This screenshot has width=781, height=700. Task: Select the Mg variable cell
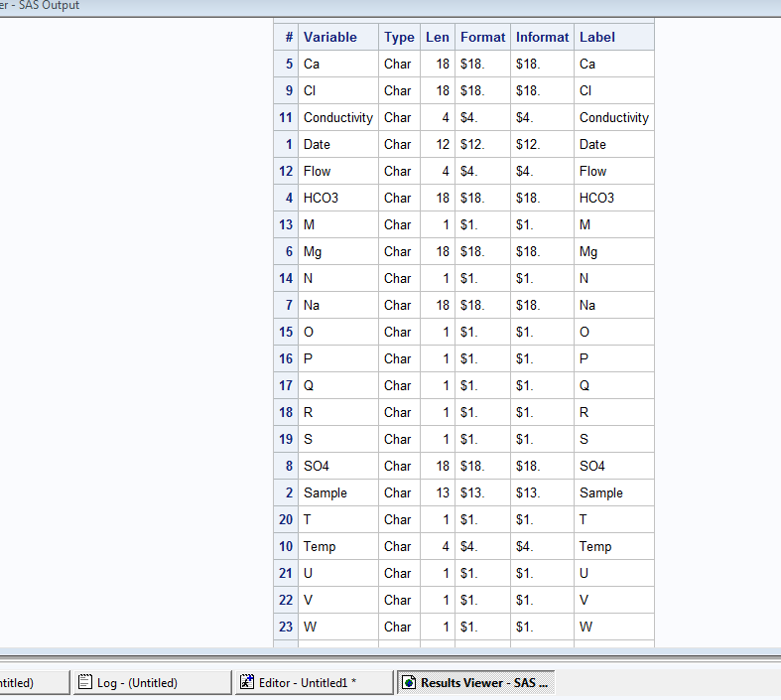(338, 251)
